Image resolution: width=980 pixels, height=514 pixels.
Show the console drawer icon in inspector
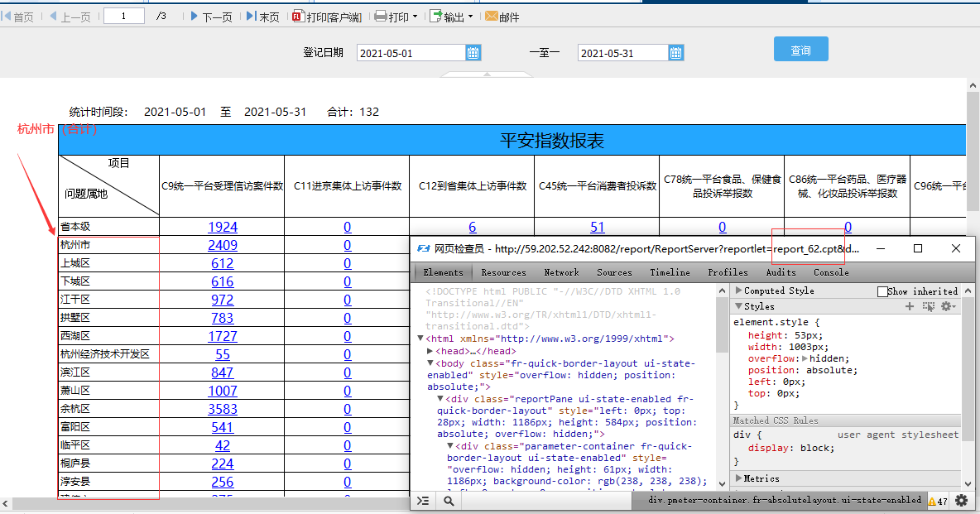tap(423, 501)
